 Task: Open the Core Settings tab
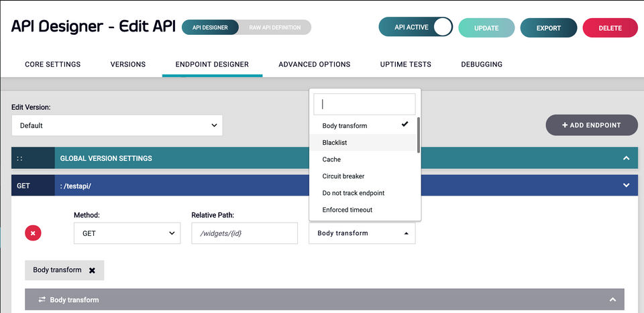[52, 64]
